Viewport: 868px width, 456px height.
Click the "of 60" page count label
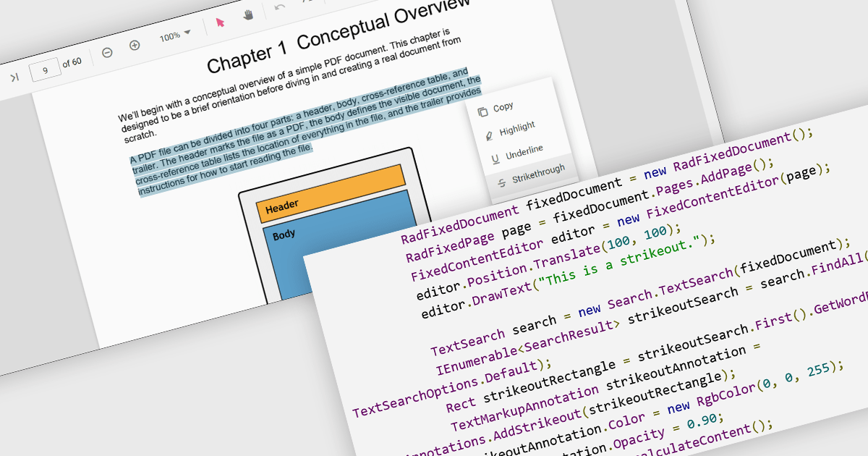pos(72,63)
